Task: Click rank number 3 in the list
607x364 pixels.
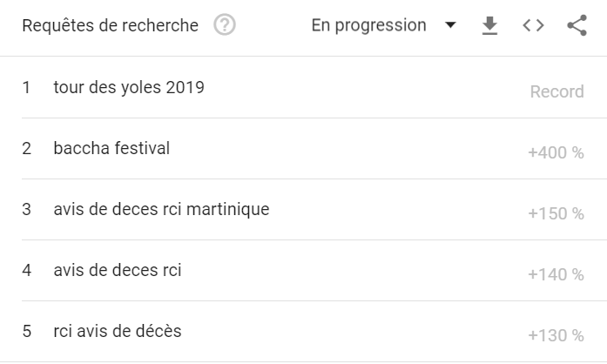Action: (26, 210)
